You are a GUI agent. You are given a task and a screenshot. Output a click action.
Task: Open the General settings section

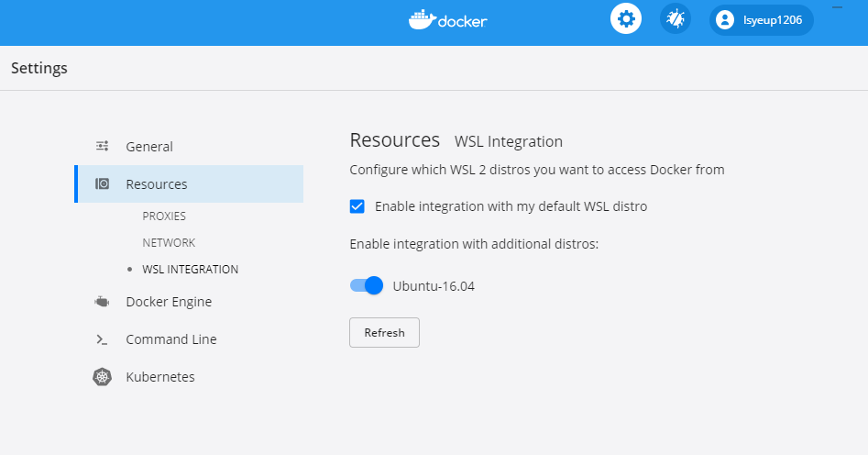point(189,146)
